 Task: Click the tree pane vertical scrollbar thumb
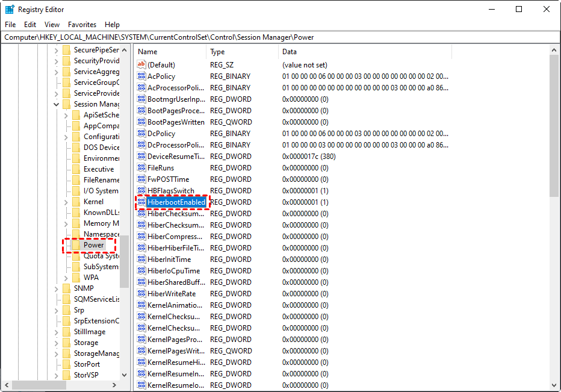(124, 261)
